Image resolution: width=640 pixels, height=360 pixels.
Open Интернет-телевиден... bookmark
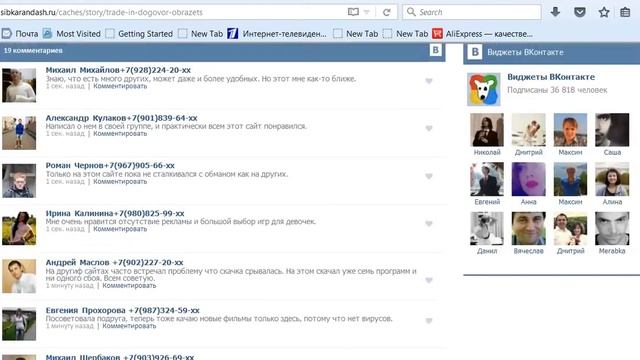pyautogui.click(x=277, y=34)
